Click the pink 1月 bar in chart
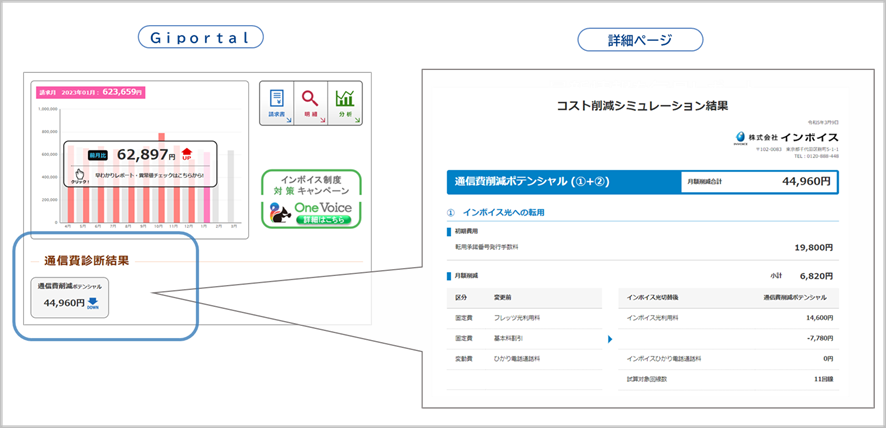The image size is (886, 428). click(207, 187)
